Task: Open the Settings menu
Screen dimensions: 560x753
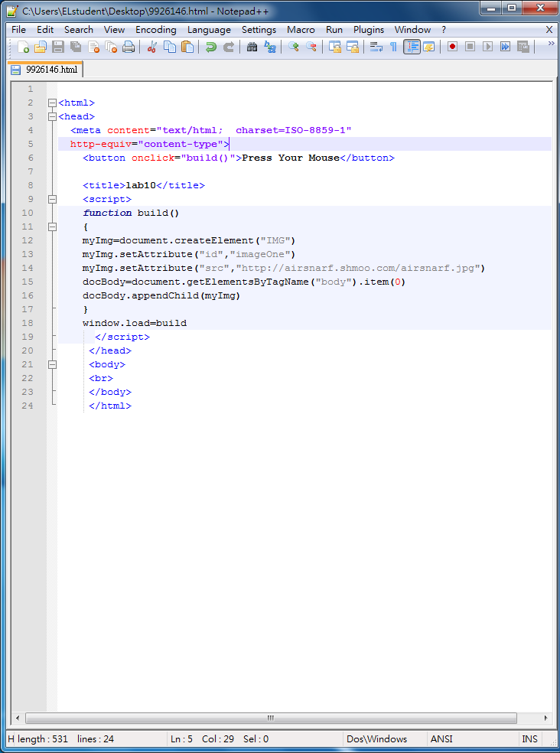Action: pos(259,30)
